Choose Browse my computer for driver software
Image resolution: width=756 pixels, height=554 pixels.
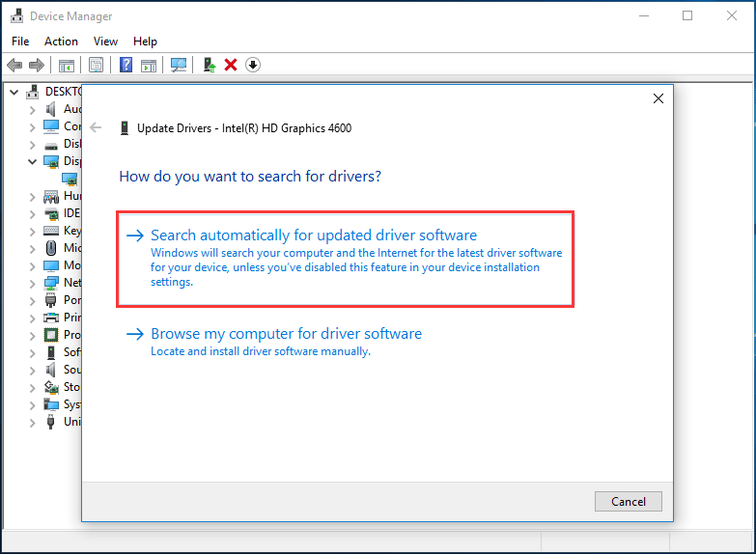click(274, 342)
